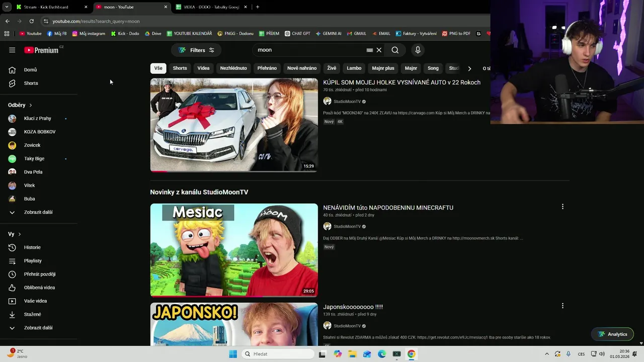Select the Majnr plus filter chip
644x362 pixels.
pos(383,68)
